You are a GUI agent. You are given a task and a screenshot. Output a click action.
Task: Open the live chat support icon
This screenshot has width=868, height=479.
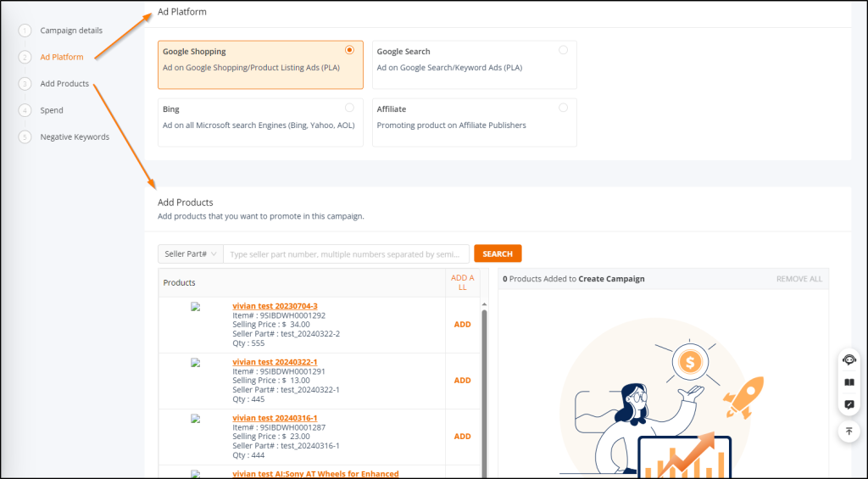tap(849, 360)
